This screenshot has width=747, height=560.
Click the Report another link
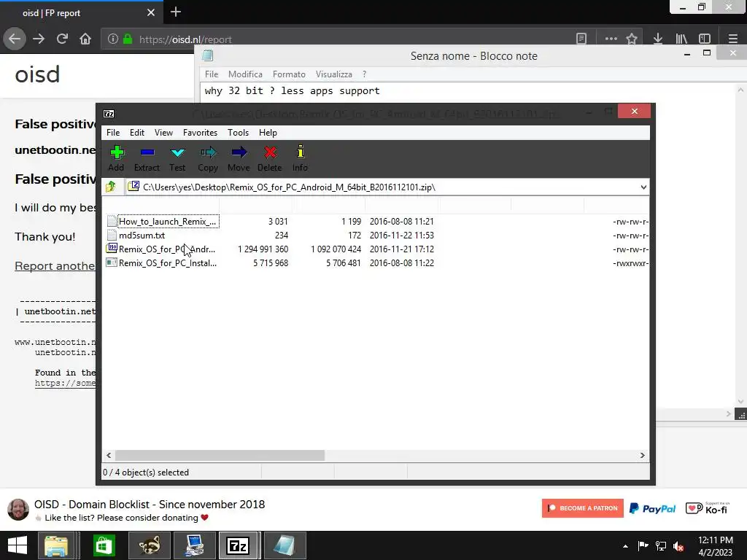[x=55, y=265]
